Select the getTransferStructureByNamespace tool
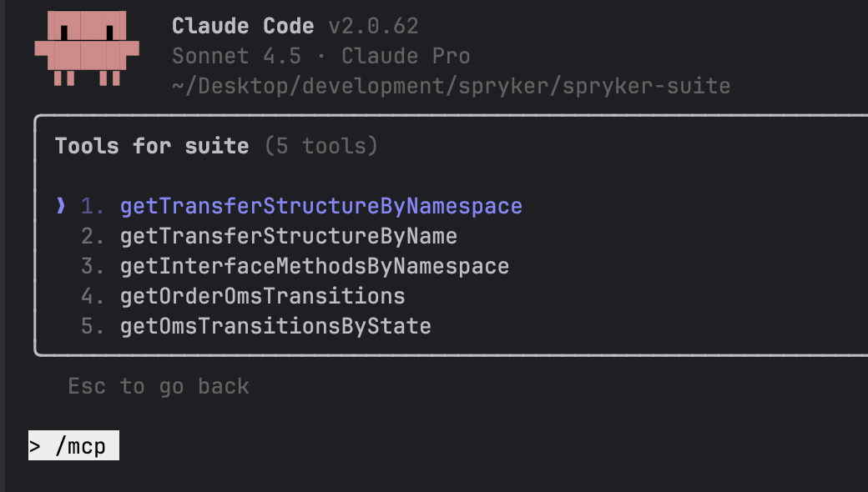The image size is (868, 492). click(x=321, y=206)
